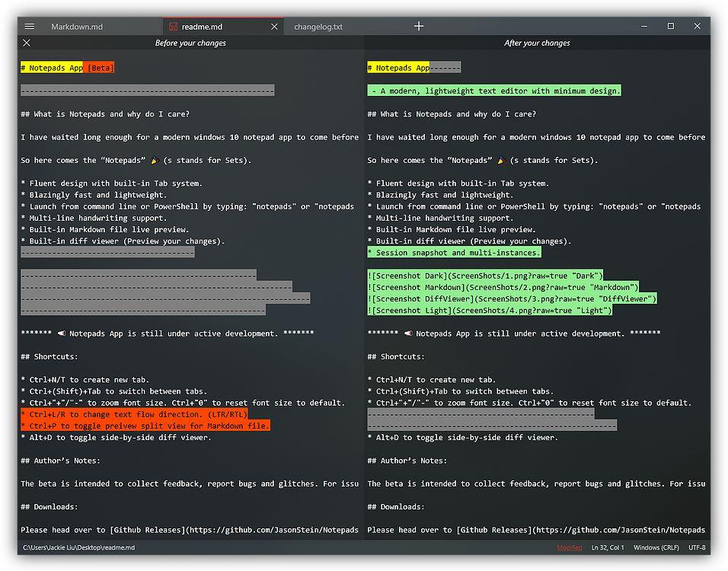Click the file path in status bar
This screenshot has height=571, width=728.
click(x=78, y=547)
